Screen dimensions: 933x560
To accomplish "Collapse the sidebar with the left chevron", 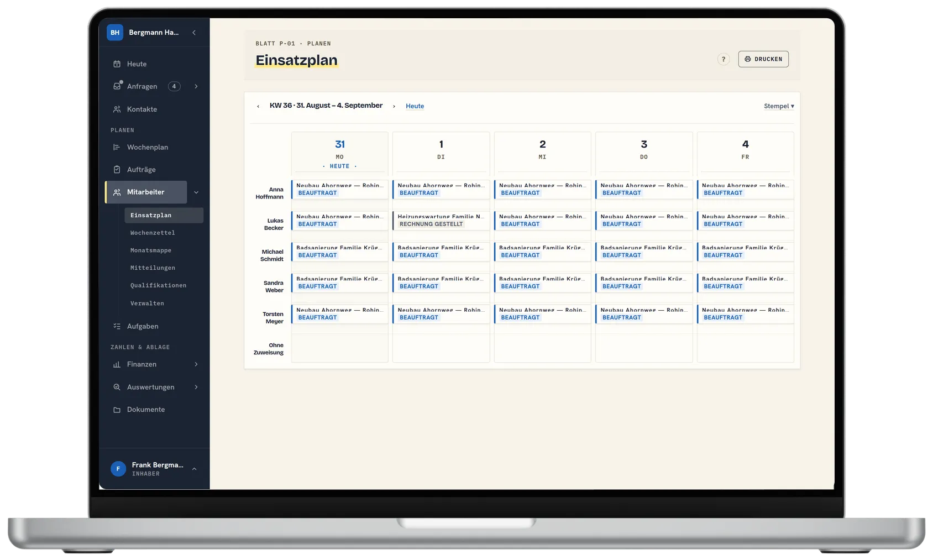I will tap(194, 33).
